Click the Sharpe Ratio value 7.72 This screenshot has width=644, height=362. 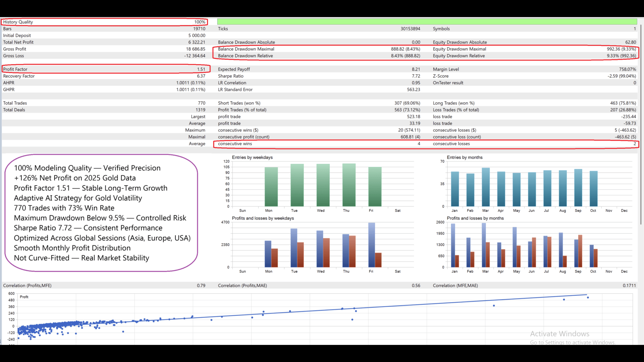tap(416, 76)
